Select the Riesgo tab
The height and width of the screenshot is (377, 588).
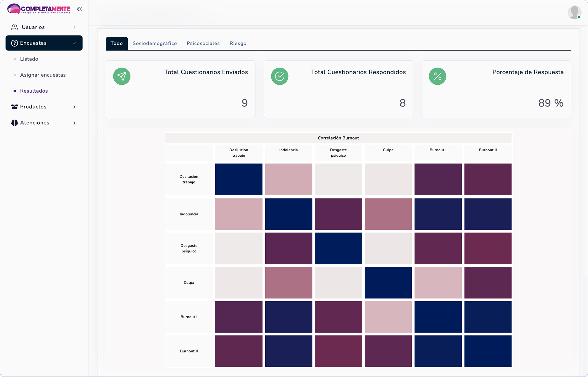pos(238,43)
